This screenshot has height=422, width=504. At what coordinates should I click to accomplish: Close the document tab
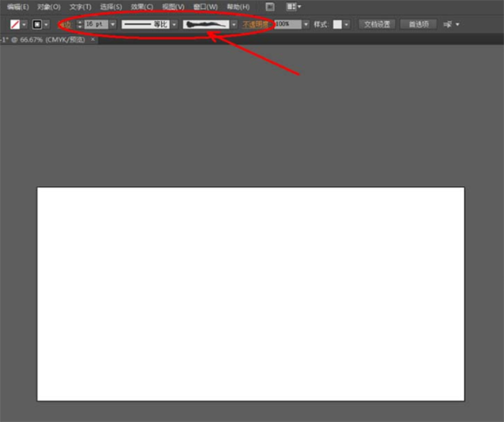tap(93, 39)
